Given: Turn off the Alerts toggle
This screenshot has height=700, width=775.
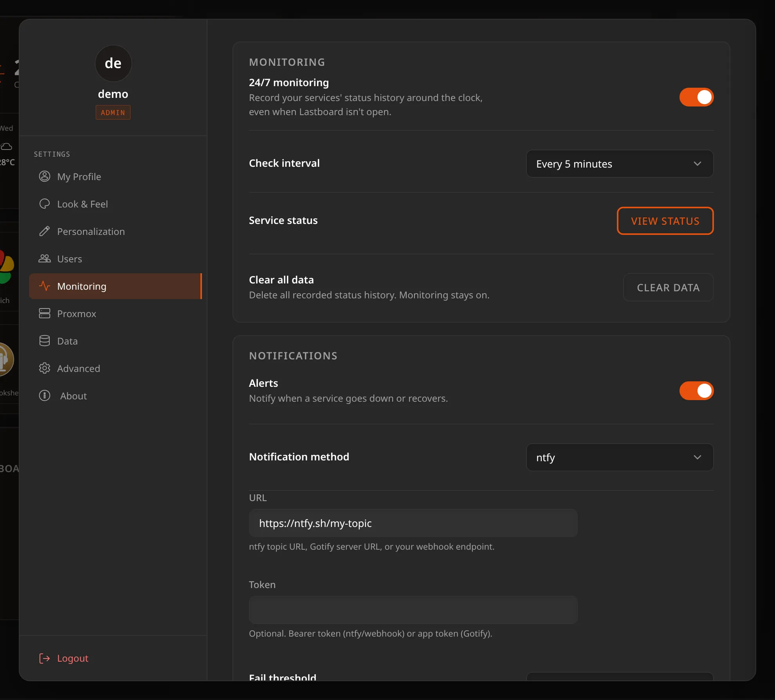Looking at the screenshot, I should click(x=696, y=391).
